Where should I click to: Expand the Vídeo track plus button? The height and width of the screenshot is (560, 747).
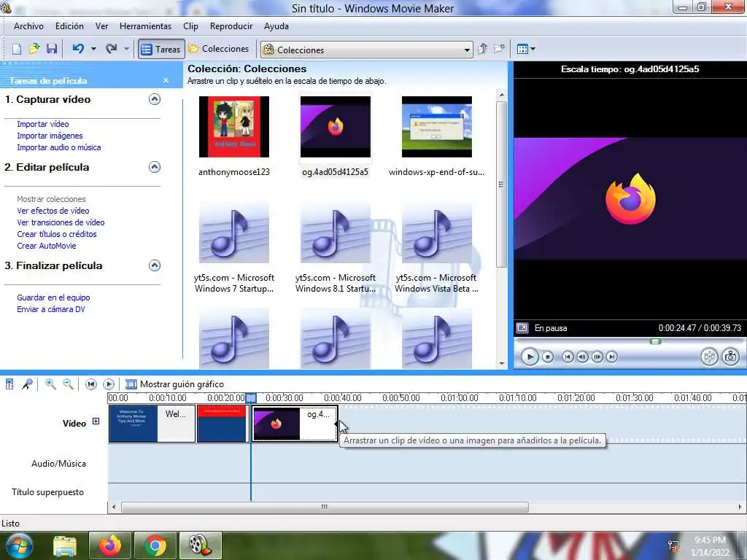point(96,421)
